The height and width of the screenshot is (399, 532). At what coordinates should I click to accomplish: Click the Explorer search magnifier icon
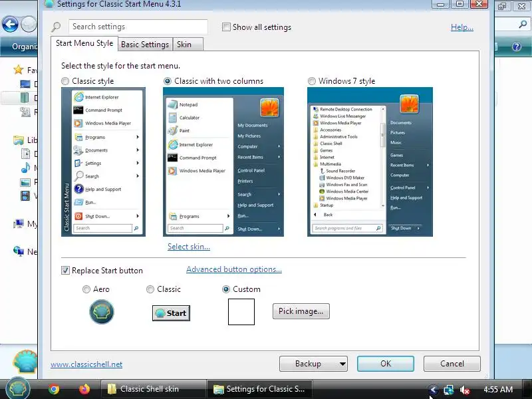[523, 24]
